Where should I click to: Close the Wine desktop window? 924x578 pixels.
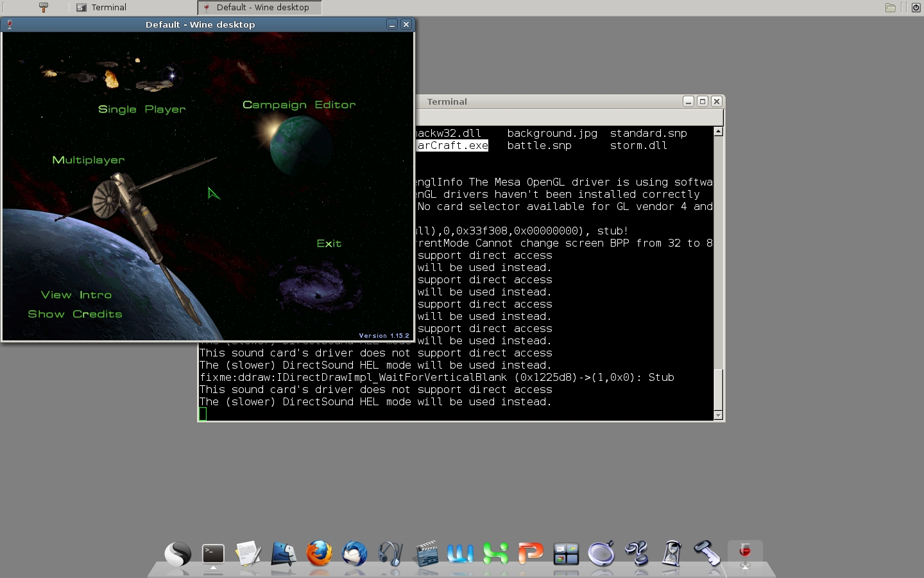(x=406, y=24)
